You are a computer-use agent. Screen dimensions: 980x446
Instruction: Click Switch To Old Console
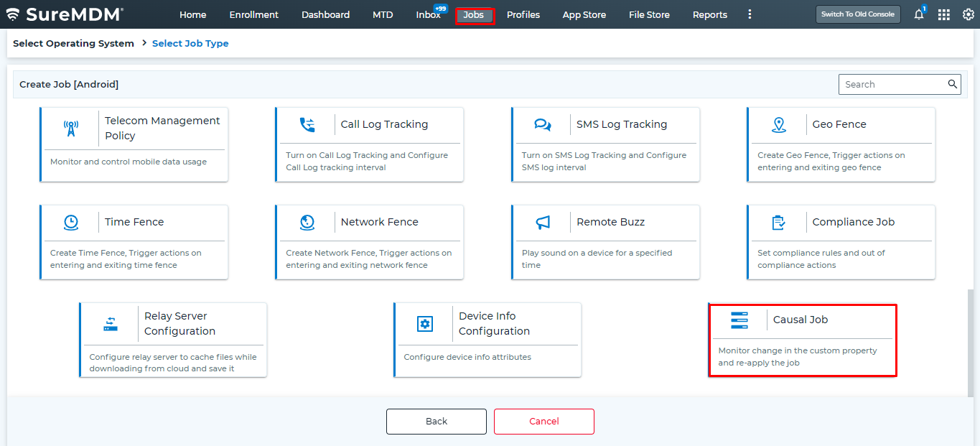tap(858, 14)
